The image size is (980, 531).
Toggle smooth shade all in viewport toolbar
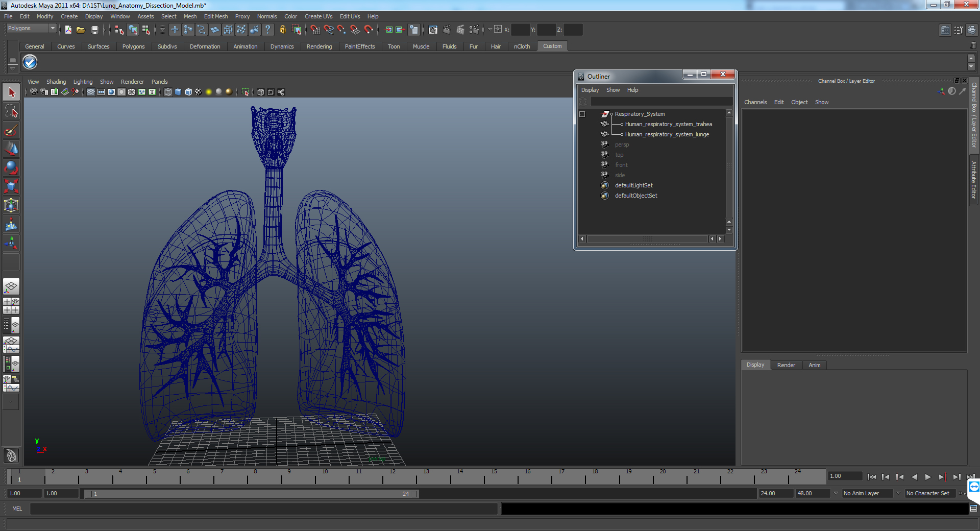pyautogui.click(x=178, y=92)
